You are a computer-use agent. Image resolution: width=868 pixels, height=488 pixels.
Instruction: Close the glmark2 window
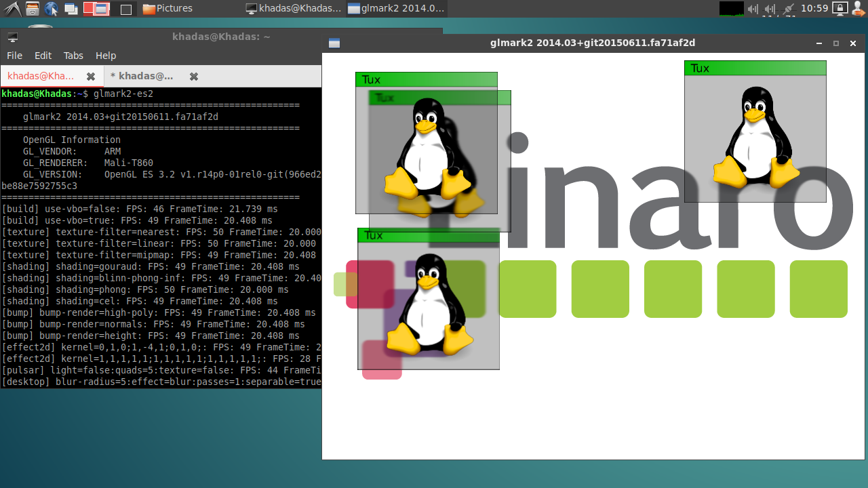(x=853, y=43)
